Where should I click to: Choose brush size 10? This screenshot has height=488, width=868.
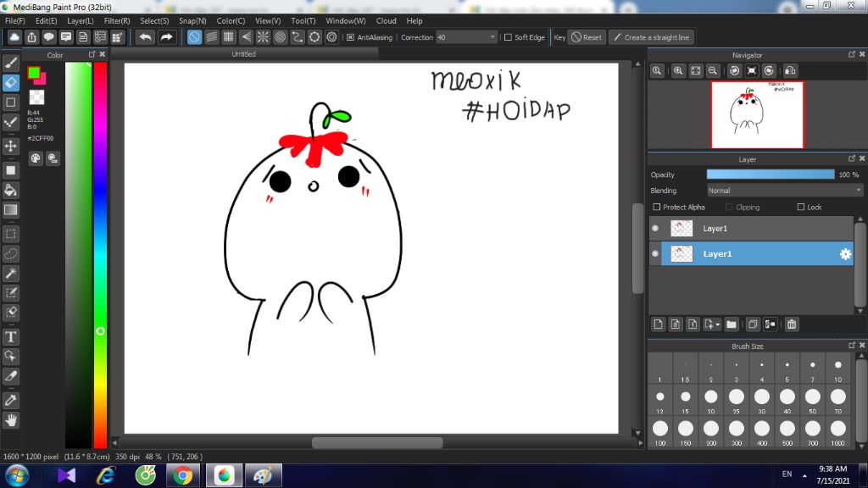coord(838,369)
